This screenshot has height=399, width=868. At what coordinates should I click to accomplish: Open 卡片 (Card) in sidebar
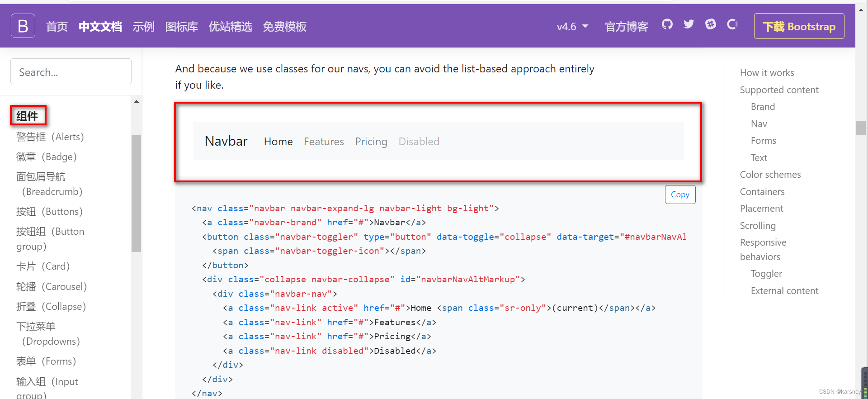click(x=43, y=266)
